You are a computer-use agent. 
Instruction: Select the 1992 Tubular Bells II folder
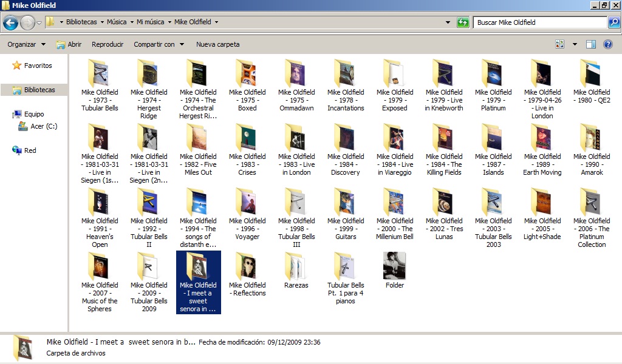(x=149, y=218)
